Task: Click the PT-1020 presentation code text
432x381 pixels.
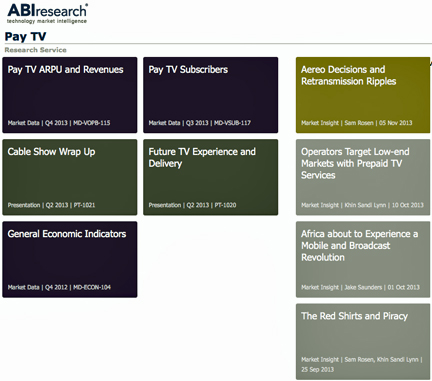Action: pyautogui.click(x=225, y=205)
